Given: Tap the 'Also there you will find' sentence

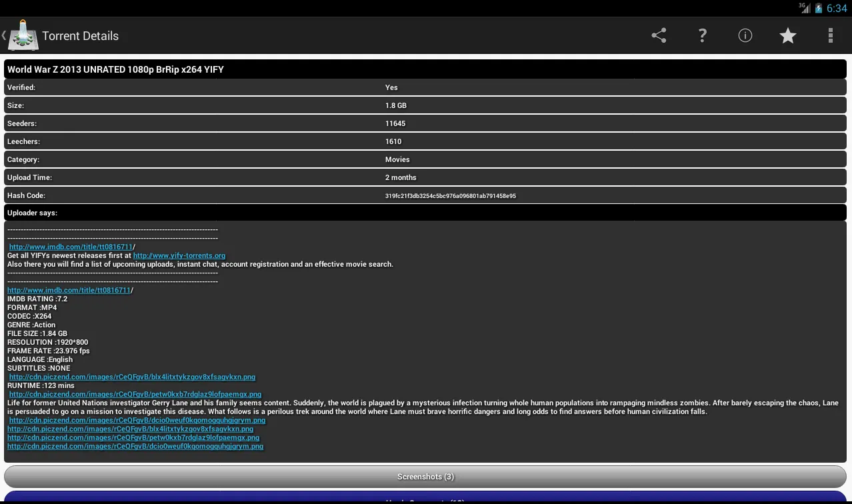Looking at the screenshot, I should (x=200, y=264).
